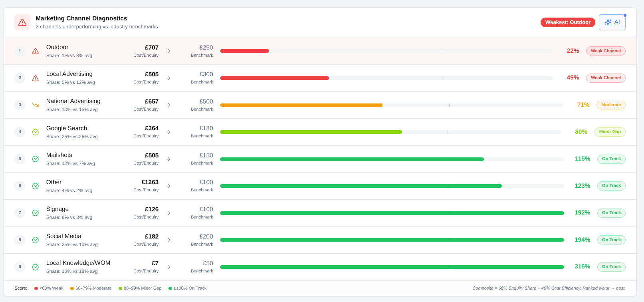Image resolution: width=644 pixels, height=302 pixels.
Task: Click the National Advertising orange progress bar
Action: click(x=301, y=105)
